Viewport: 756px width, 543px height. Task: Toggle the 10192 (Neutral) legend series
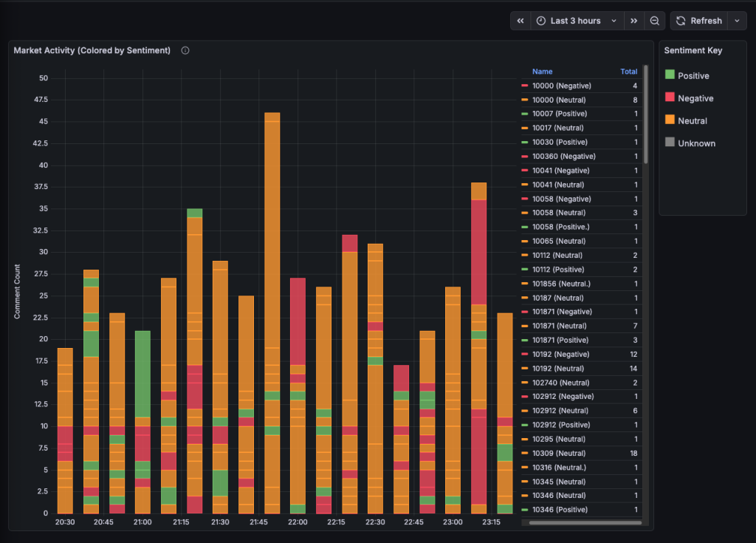coord(558,369)
